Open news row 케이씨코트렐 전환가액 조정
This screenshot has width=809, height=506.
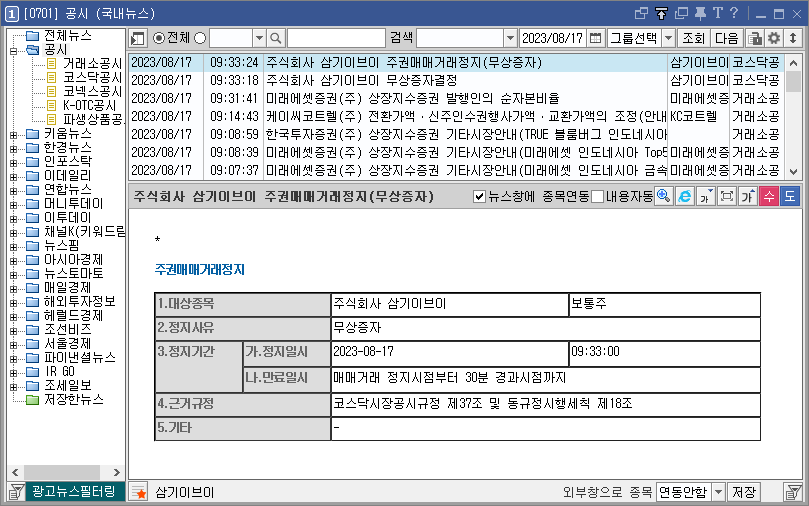(456, 117)
